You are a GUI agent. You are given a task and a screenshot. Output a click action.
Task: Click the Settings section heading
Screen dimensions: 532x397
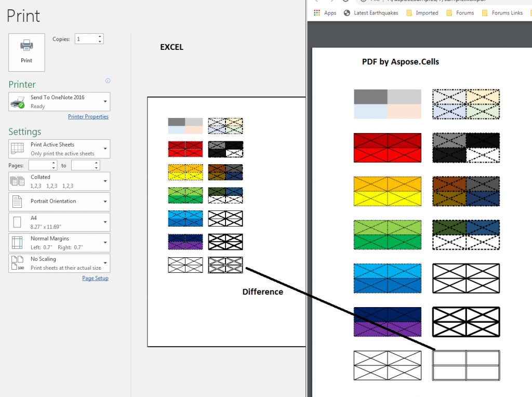pos(25,131)
